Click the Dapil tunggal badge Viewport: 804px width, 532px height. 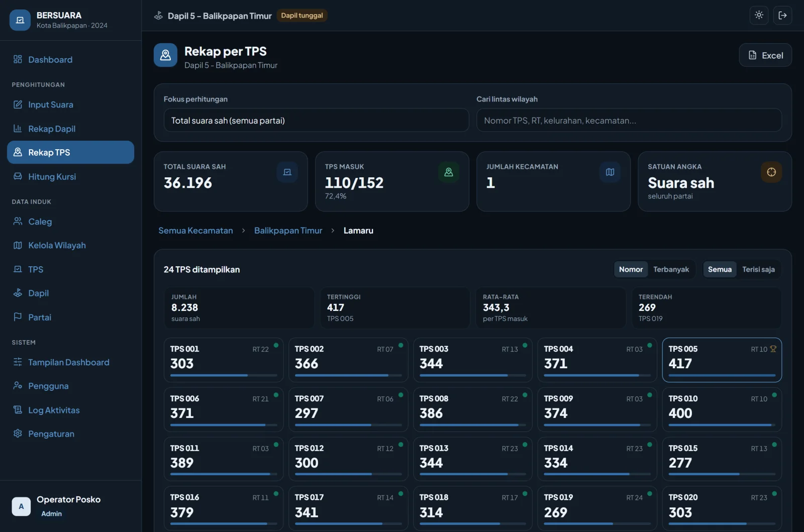click(x=301, y=16)
